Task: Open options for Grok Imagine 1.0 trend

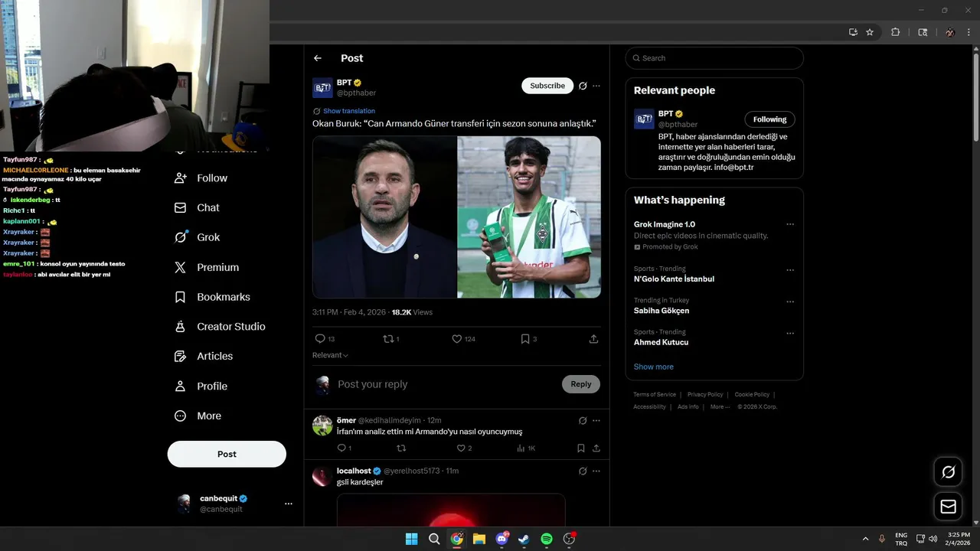Action: (790, 224)
